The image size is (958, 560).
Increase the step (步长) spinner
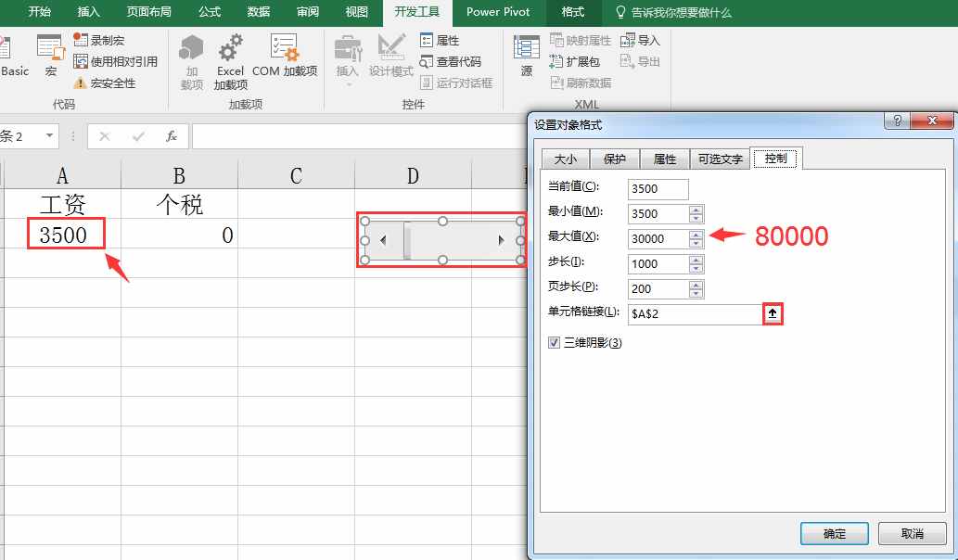(696, 260)
